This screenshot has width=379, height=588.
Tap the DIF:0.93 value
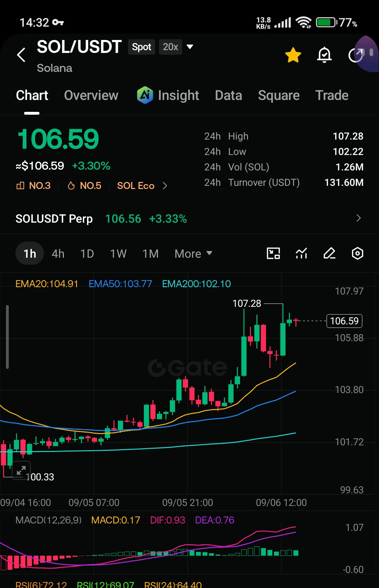pyautogui.click(x=167, y=520)
